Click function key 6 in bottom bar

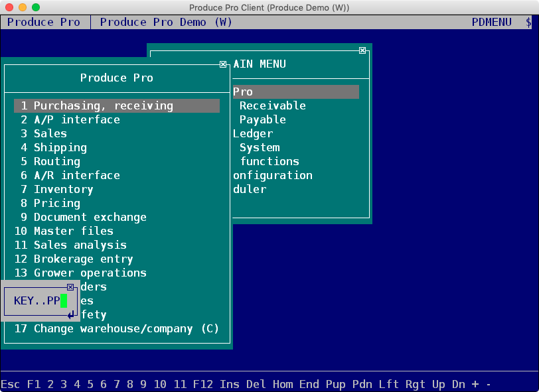point(104,384)
